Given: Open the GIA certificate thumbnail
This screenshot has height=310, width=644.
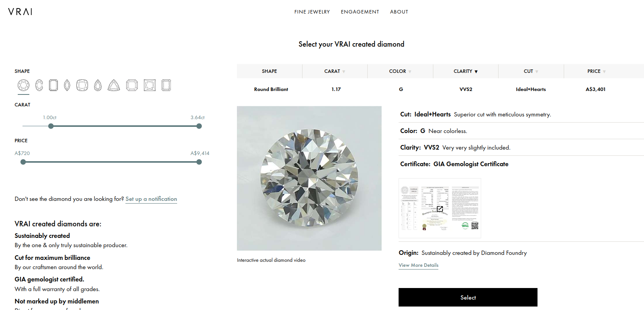Looking at the screenshot, I should pos(439,208).
